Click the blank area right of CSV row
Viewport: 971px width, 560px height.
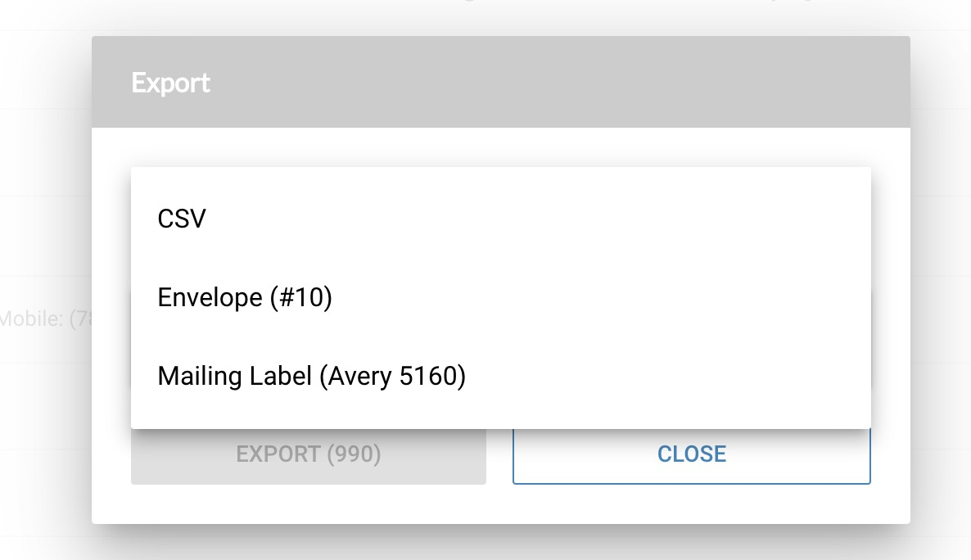(x=539, y=219)
